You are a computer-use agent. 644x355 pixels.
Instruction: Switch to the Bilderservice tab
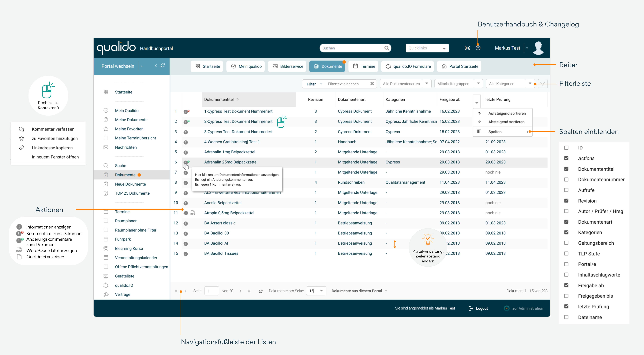[287, 66]
